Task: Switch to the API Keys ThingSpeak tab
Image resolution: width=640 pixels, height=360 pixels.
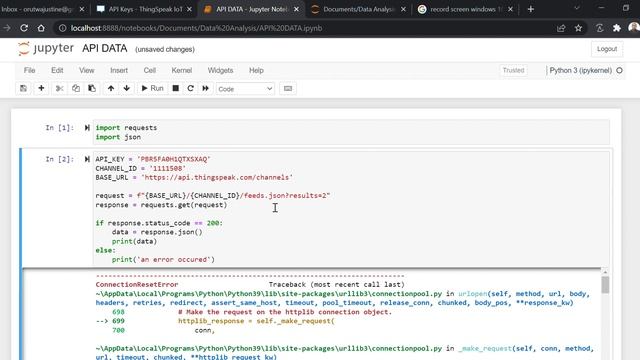Action: point(144,9)
